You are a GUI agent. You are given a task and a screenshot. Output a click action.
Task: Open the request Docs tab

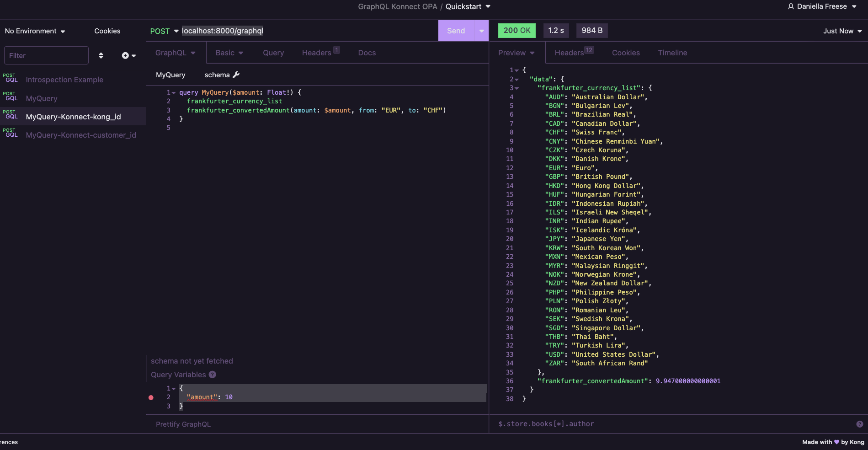coord(367,53)
